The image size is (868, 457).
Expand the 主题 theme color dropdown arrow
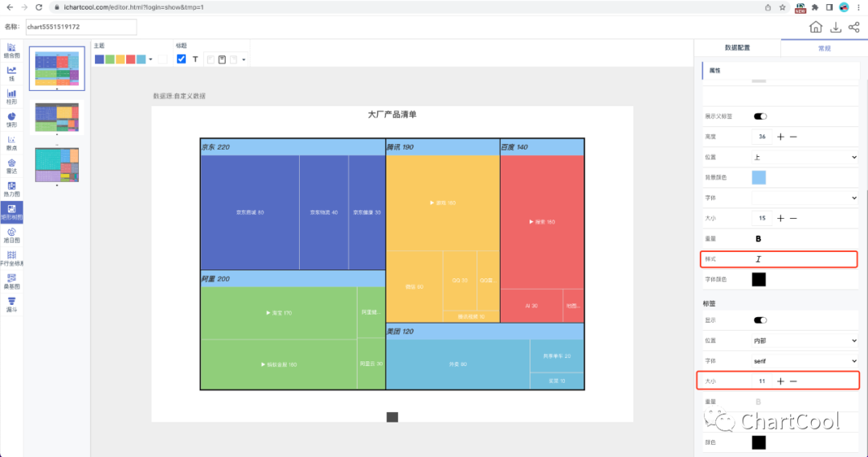tap(150, 60)
